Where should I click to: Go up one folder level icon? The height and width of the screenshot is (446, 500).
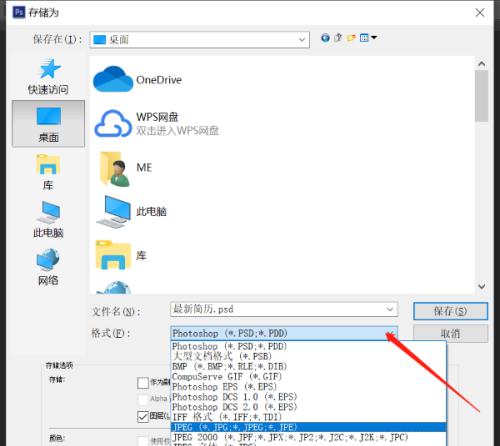(338, 38)
